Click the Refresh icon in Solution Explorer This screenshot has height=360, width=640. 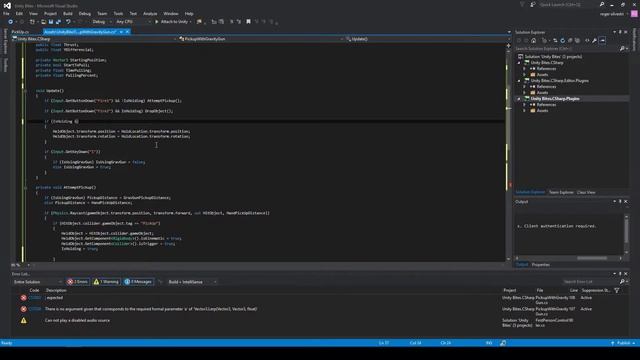coord(562,40)
